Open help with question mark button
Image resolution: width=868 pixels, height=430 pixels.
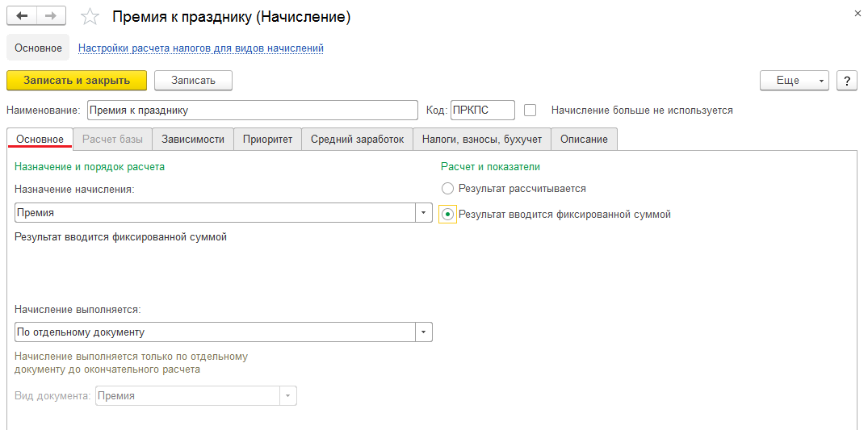(x=846, y=81)
